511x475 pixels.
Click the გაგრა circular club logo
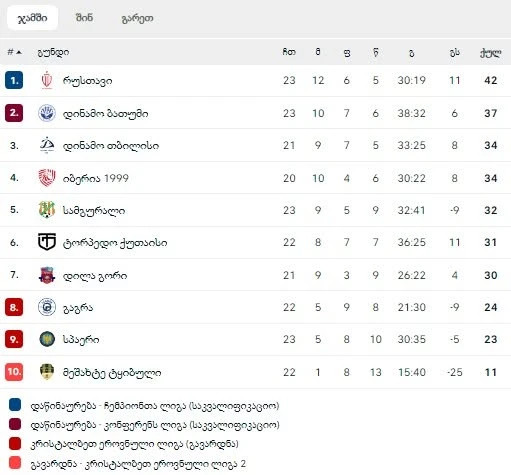(x=47, y=307)
